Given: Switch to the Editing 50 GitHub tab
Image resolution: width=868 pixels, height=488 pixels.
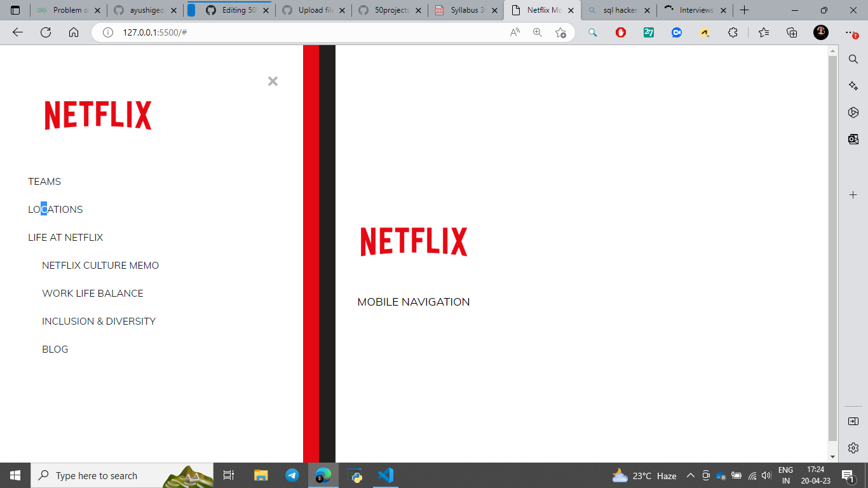Looking at the screenshot, I should point(228,10).
